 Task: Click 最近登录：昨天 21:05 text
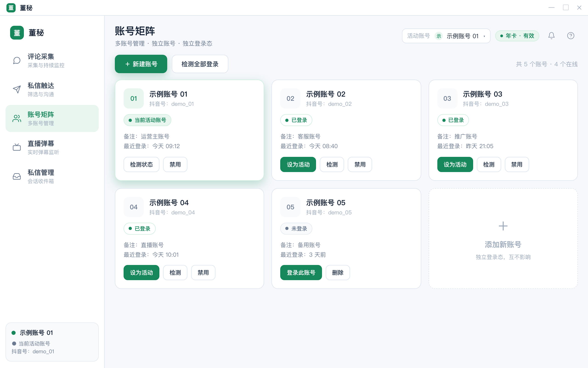[x=465, y=146]
